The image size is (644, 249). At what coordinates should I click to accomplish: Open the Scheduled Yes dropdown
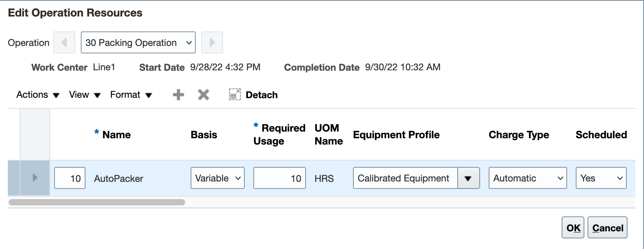[x=601, y=178]
